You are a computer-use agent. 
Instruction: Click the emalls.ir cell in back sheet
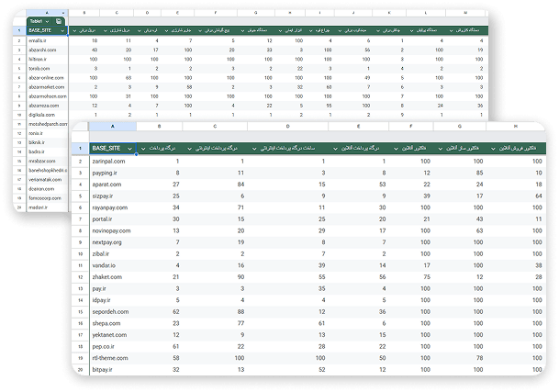47,40
